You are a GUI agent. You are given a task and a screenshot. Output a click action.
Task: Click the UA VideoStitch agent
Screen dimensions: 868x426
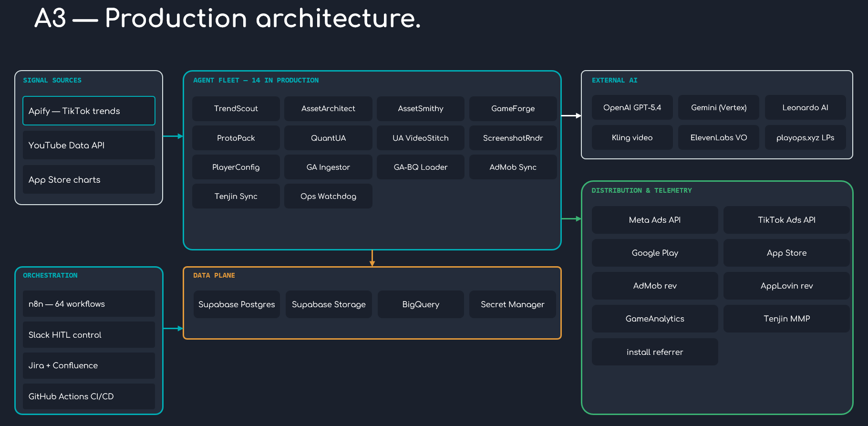tap(421, 138)
